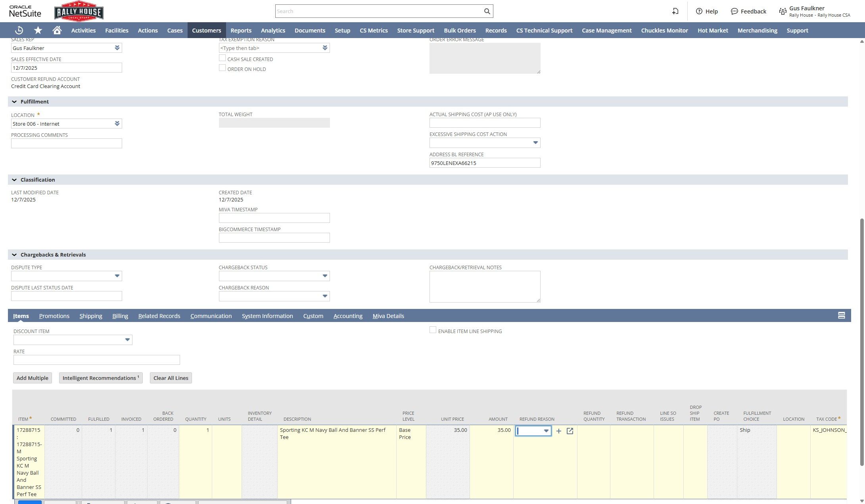Open Refund Reason record in new window
This screenshot has width=865, height=504.
[570, 431]
